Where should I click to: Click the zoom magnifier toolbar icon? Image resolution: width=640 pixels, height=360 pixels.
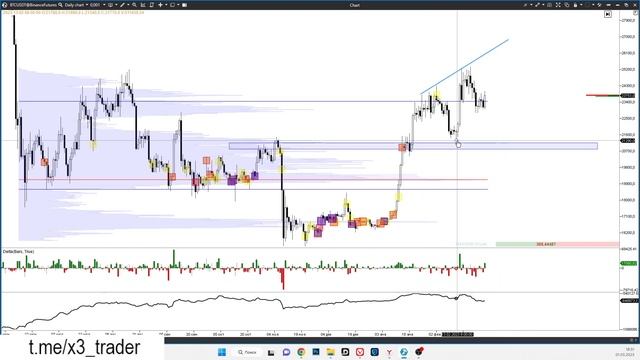click(134, 5)
